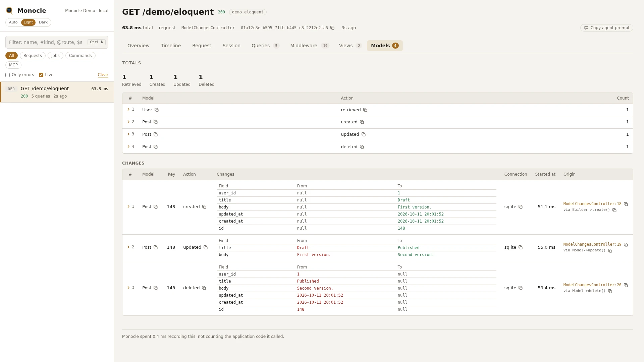Image resolution: width=644 pixels, height=362 pixels.
Task: Copy sqlite connection in deleted change row
Action: [521, 288]
